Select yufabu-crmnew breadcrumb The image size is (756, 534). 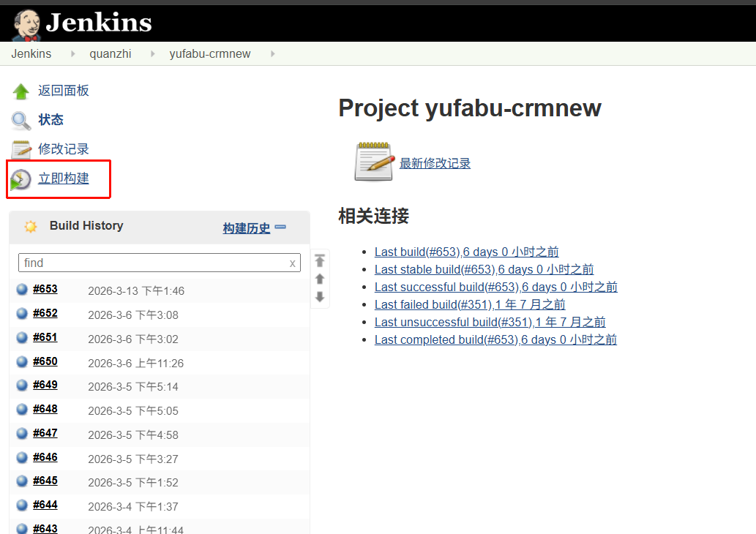(x=210, y=53)
